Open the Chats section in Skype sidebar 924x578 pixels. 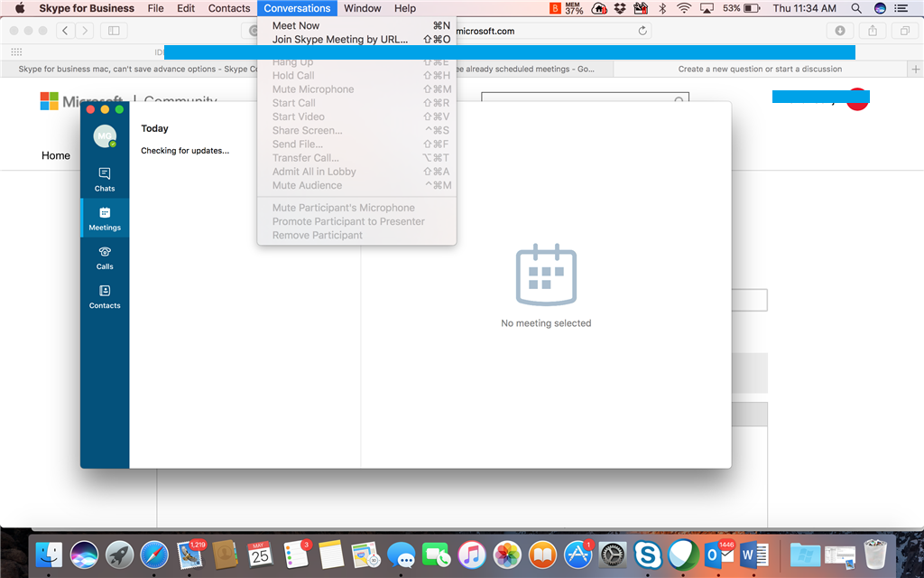coord(105,180)
